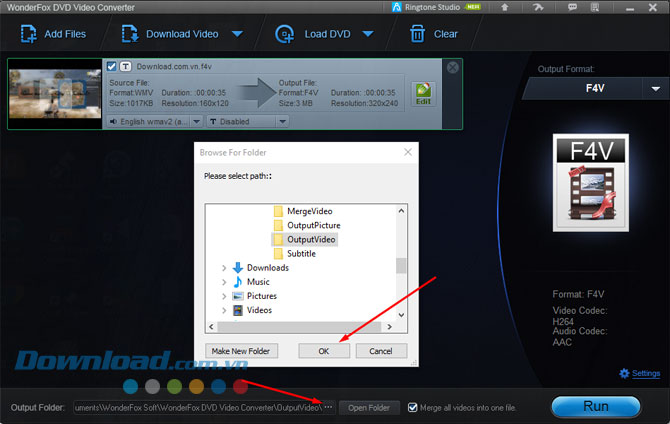Confirm folder selection with OK
670x424 pixels.
324,351
